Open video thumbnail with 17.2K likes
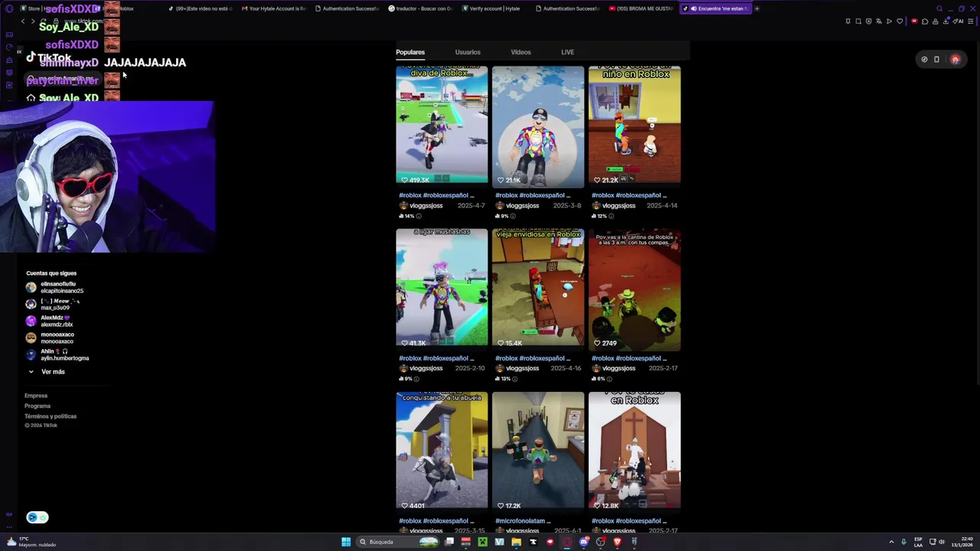The width and height of the screenshot is (980, 551). [x=538, y=451]
